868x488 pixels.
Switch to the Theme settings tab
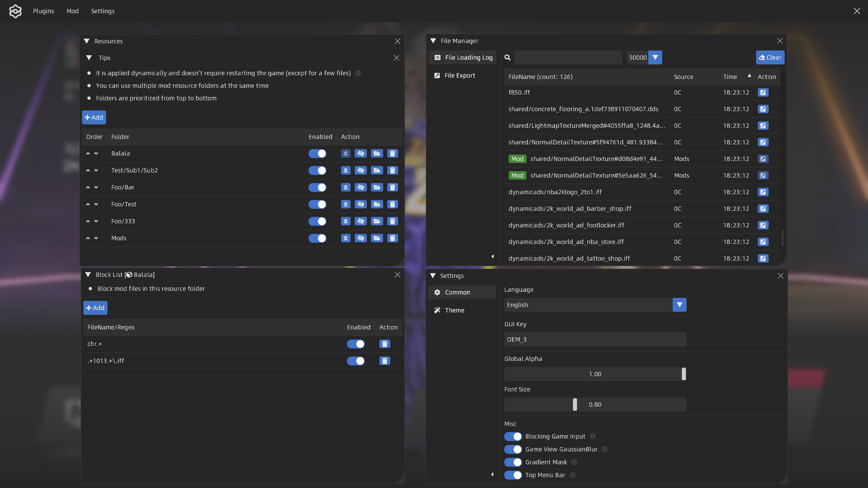click(454, 310)
